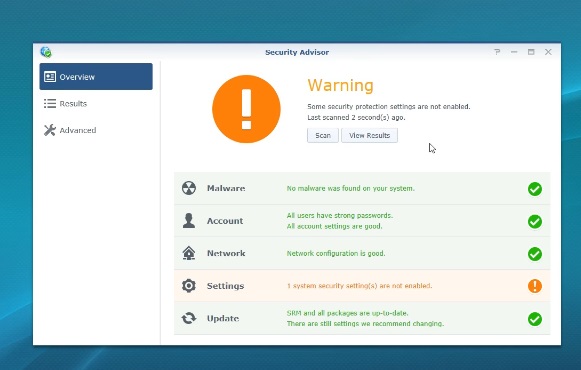
Task: Click the large orange warning icon
Action: click(246, 109)
